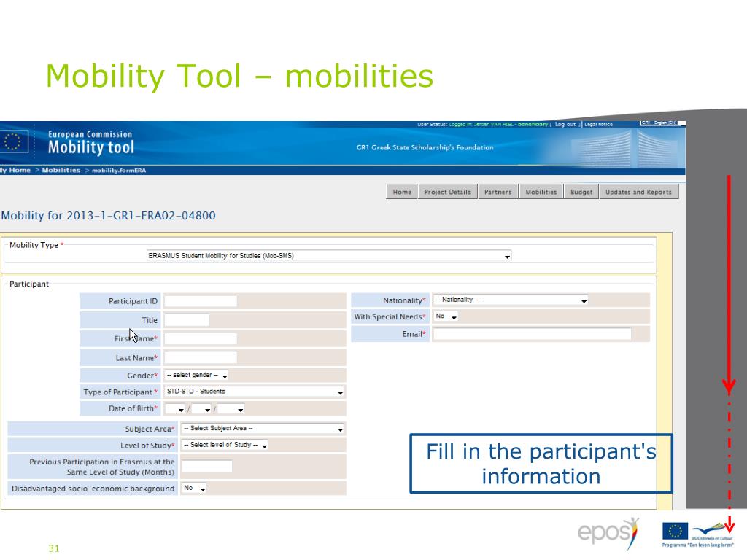Click the Mobility tool header title
The width and height of the screenshot is (747, 560).
(91, 147)
